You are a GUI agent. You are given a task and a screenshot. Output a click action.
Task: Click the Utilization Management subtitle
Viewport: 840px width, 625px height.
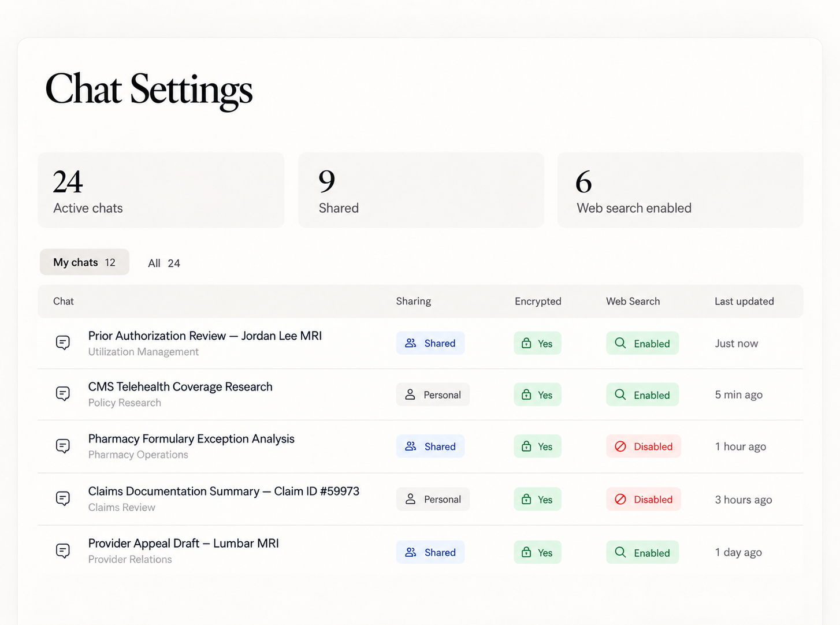coord(143,352)
